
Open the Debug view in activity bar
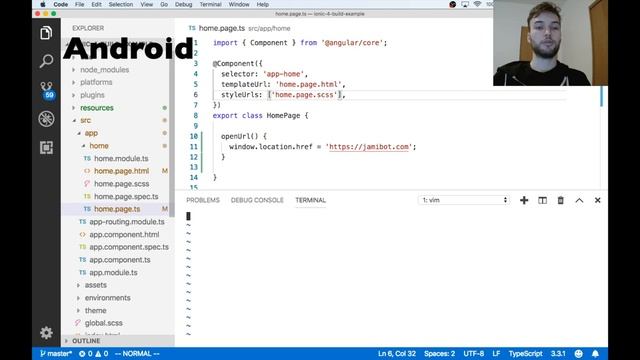coord(46,119)
